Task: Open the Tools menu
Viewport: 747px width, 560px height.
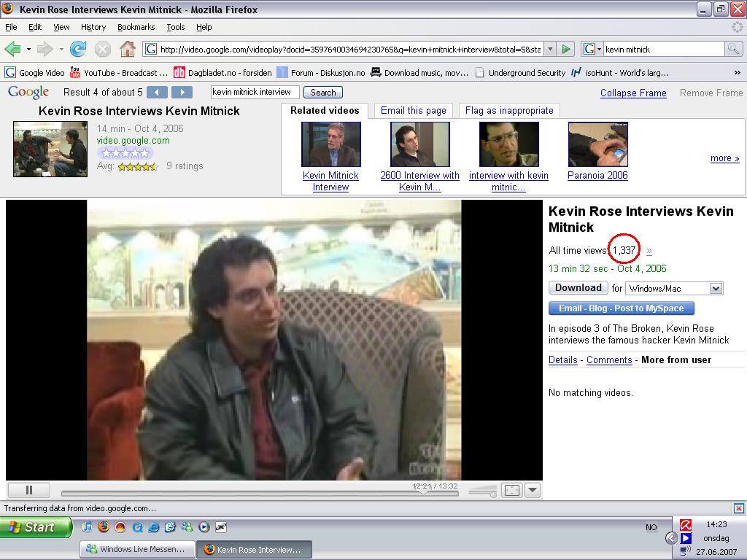Action: (175, 27)
